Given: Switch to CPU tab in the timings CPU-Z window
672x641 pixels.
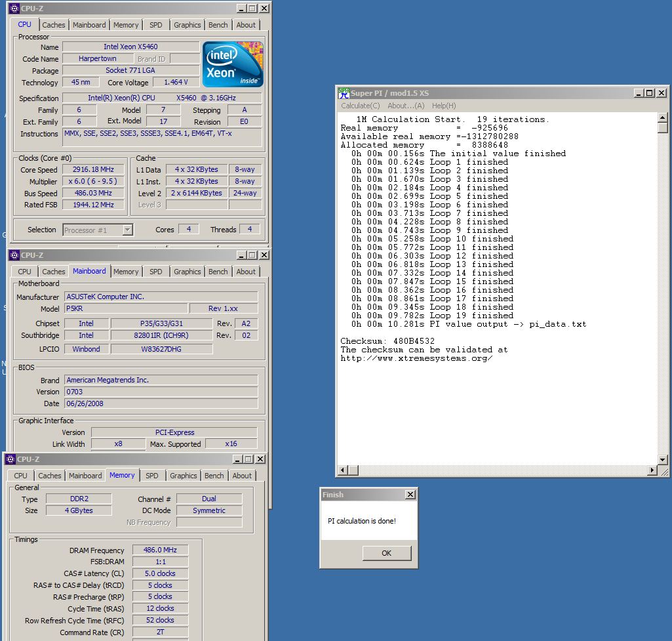Looking at the screenshot, I should click(20, 476).
